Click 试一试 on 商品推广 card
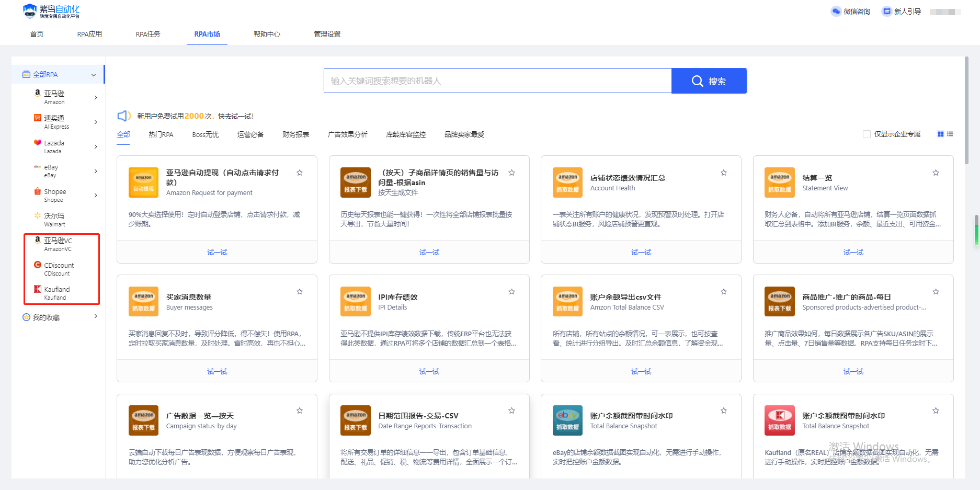Screen dimensions: 980x490 tap(853, 371)
